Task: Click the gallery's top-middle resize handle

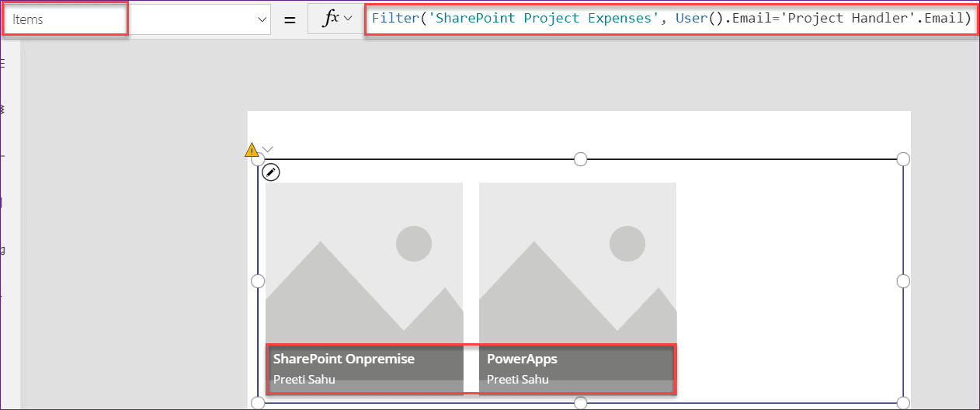Action: [x=580, y=159]
